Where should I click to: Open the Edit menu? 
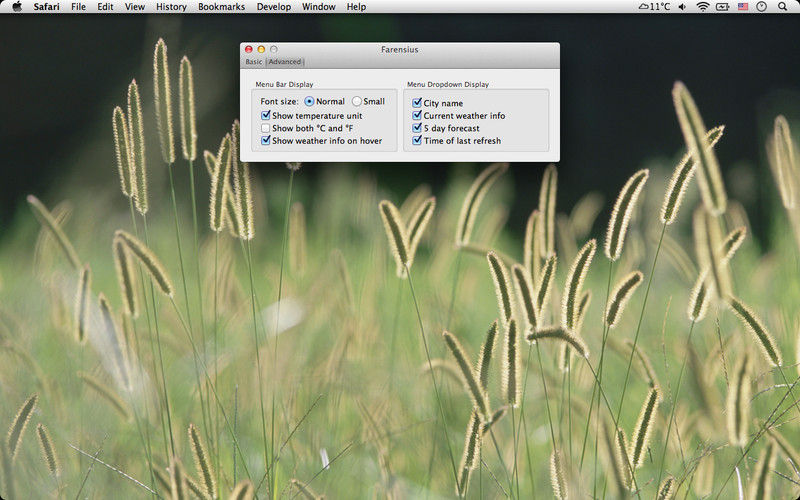coord(105,7)
